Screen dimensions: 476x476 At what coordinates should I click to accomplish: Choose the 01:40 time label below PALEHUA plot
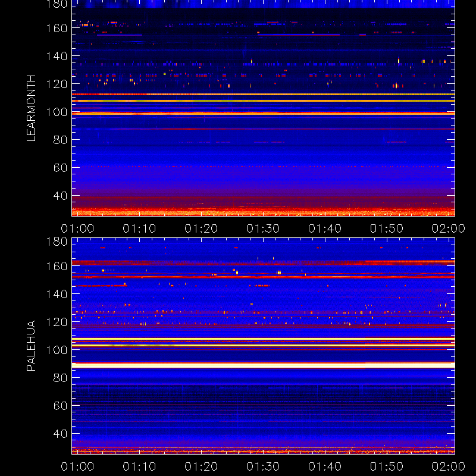click(x=325, y=466)
